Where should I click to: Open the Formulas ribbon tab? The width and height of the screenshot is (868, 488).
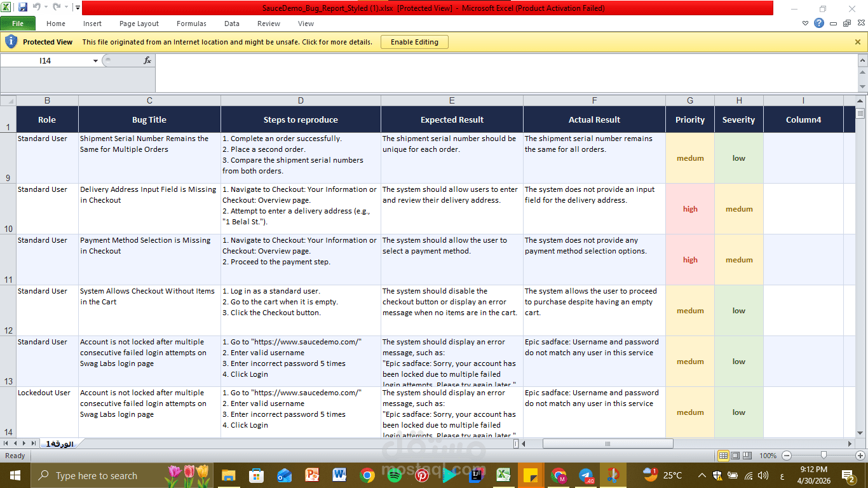coord(191,24)
